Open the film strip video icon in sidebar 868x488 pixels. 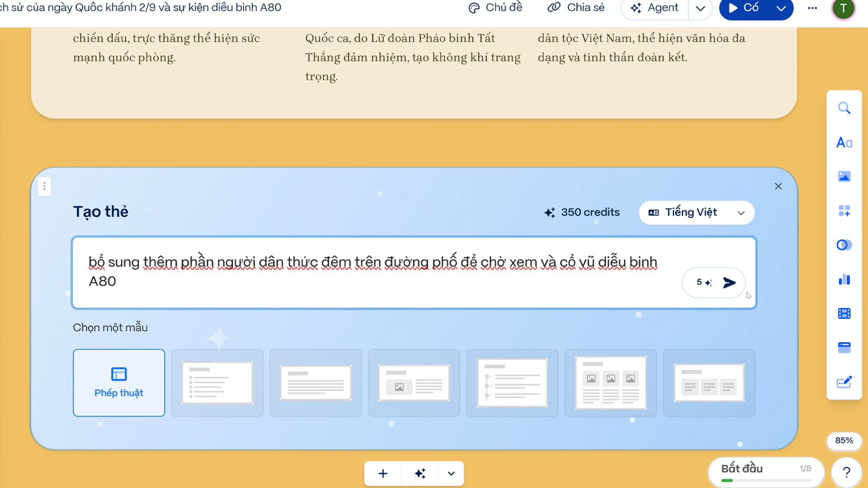[844, 313]
